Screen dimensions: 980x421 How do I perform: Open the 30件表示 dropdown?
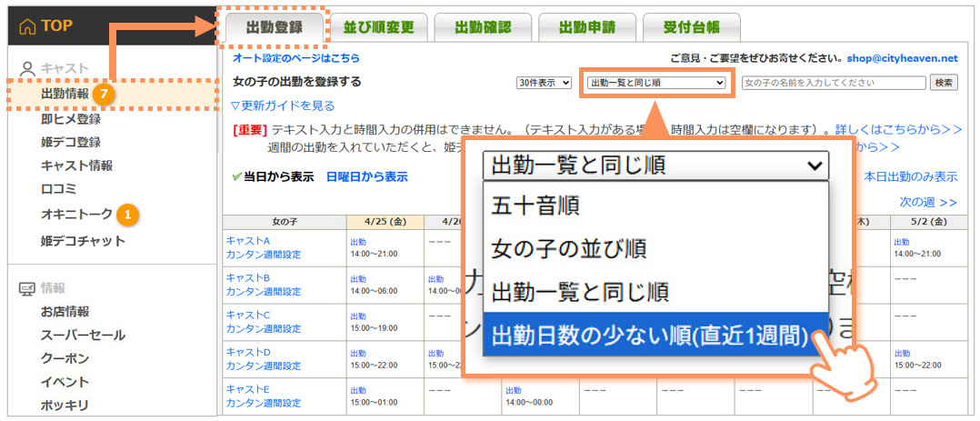(543, 83)
